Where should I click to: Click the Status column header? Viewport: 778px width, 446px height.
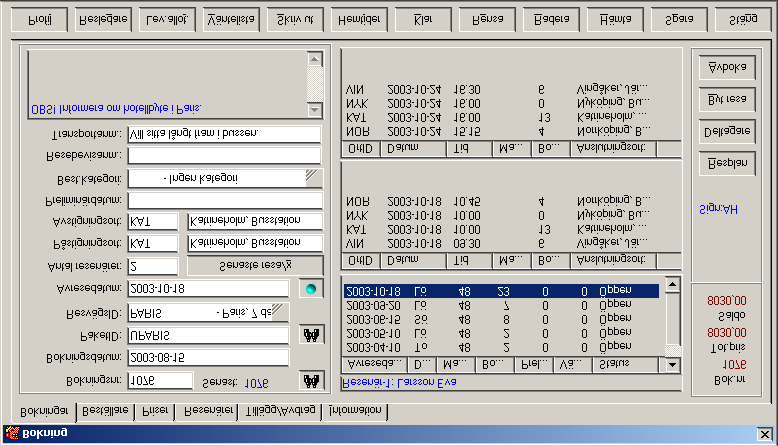click(x=626, y=364)
